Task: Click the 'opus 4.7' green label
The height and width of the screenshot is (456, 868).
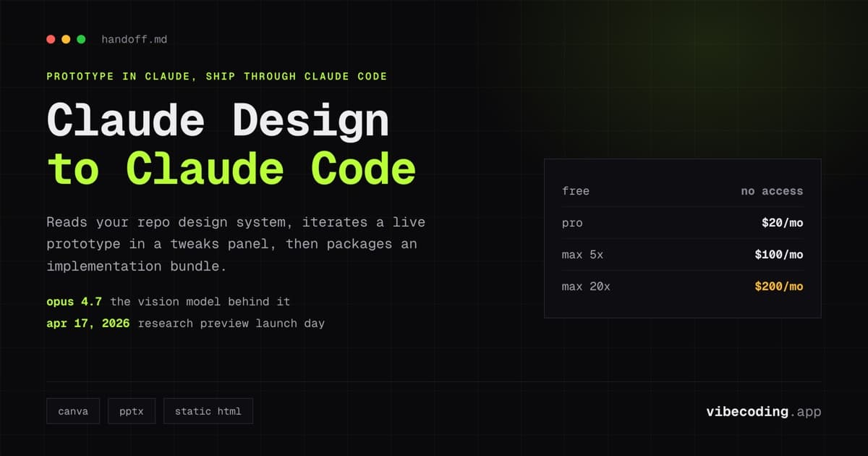Action: (x=75, y=301)
